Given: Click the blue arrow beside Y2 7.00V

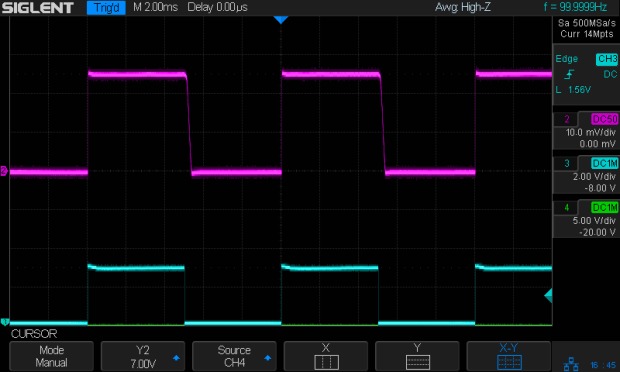Looking at the screenshot, I should pos(176,358).
